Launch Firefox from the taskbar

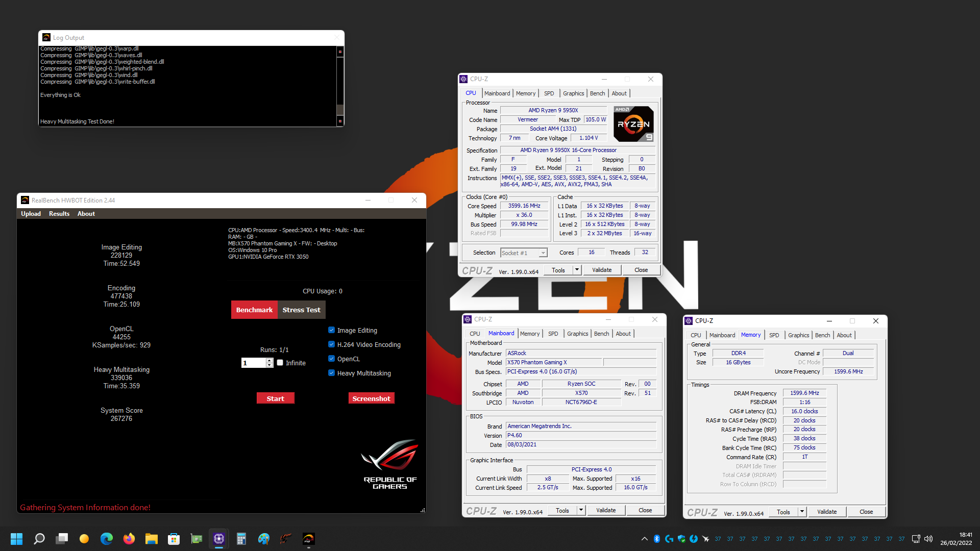[x=129, y=539]
